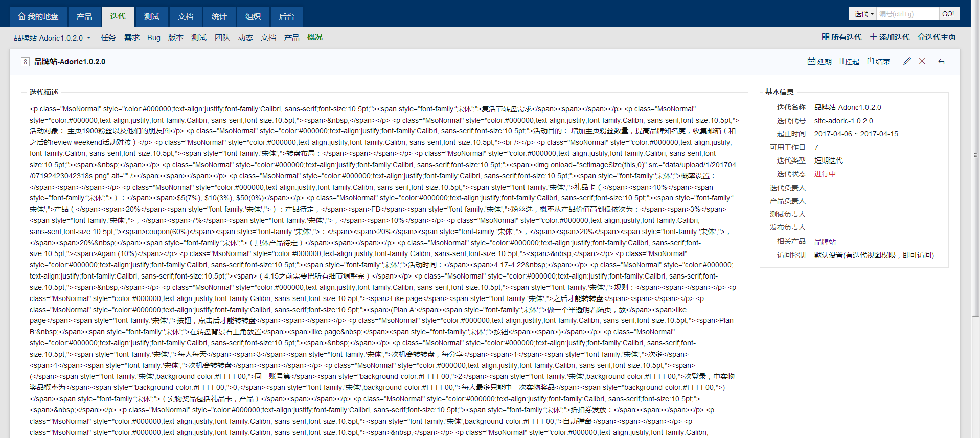Click the 进行中 status text

tap(825, 174)
